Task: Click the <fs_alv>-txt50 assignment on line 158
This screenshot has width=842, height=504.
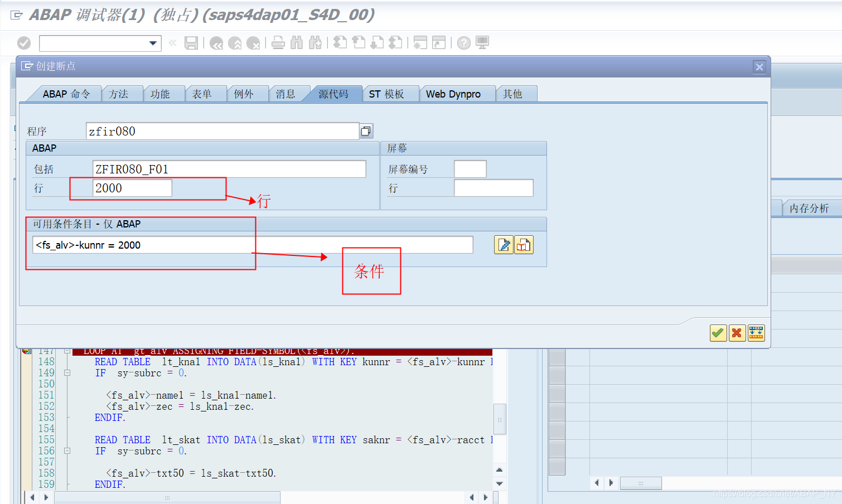Action: 191,473
